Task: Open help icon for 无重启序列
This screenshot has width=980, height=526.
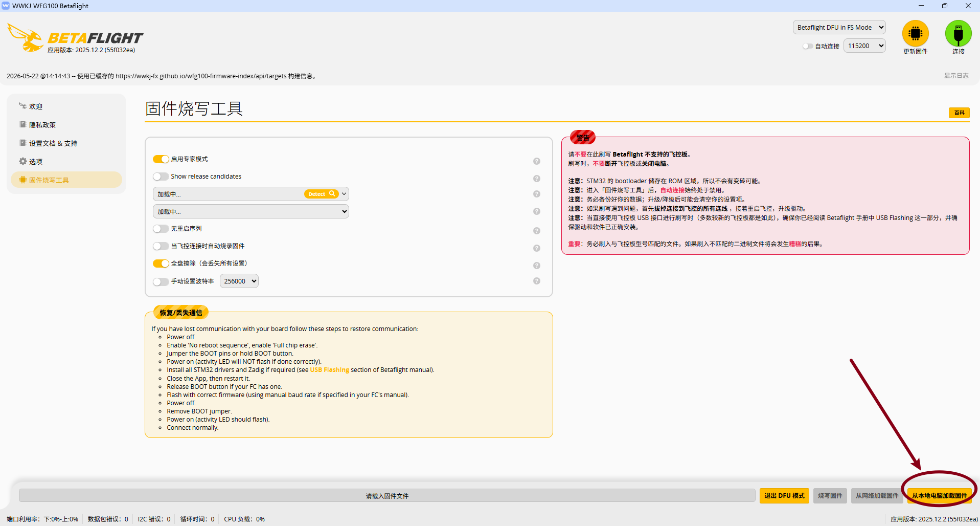Action: click(537, 231)
